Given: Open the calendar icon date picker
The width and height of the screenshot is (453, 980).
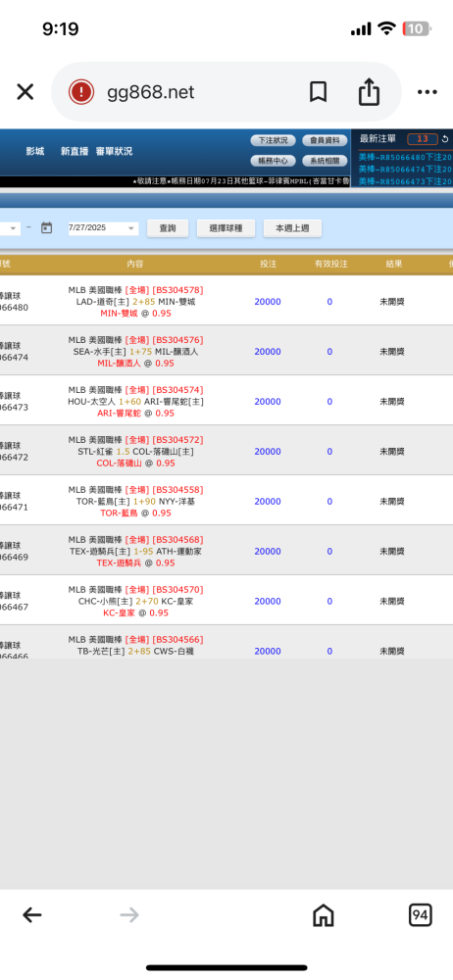Looking at the screenshot, I should (x=46, y=228).
